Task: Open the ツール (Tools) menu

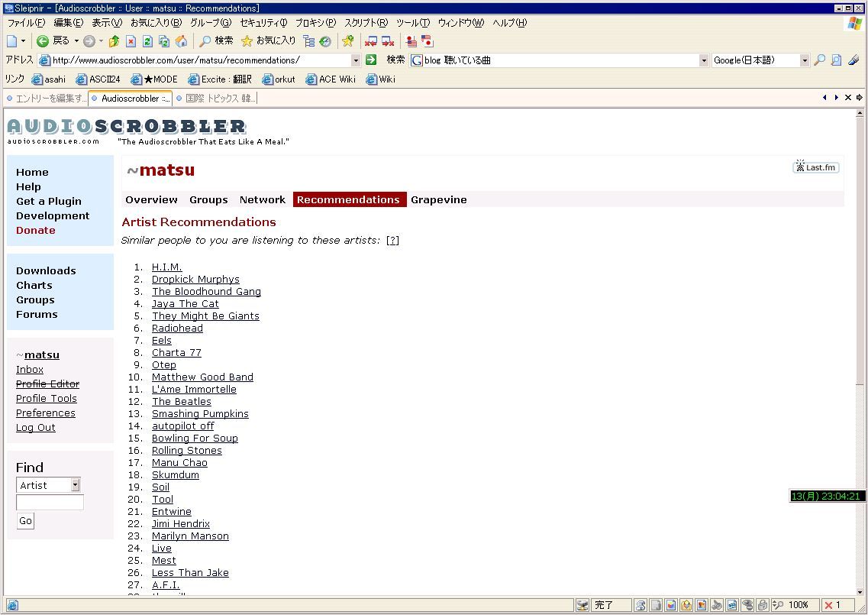Action: 412,23
